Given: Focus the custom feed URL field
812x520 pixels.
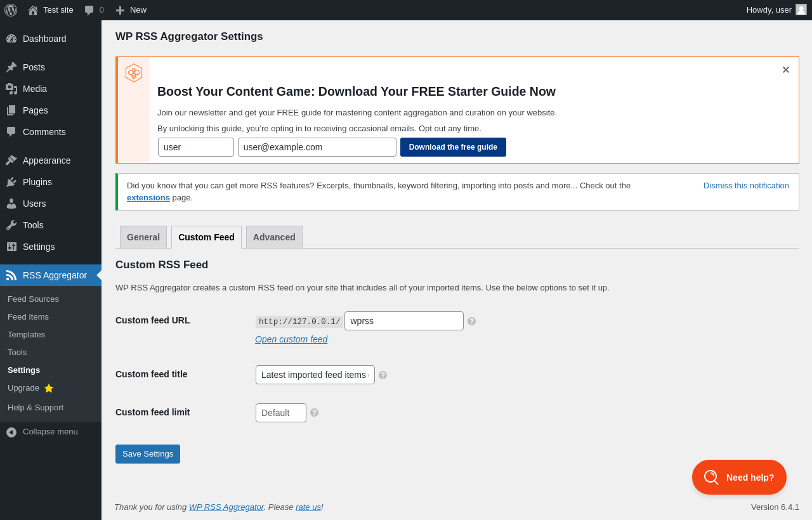Looking at the screenshot, I should [x=404, y=321].
